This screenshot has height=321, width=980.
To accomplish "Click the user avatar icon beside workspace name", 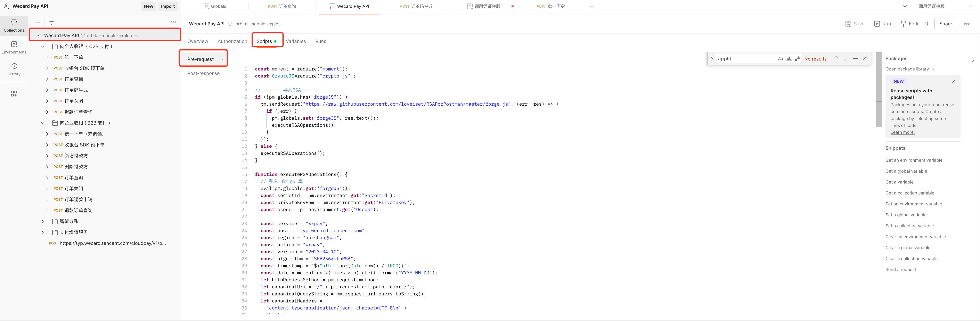I will pos(6,6).
